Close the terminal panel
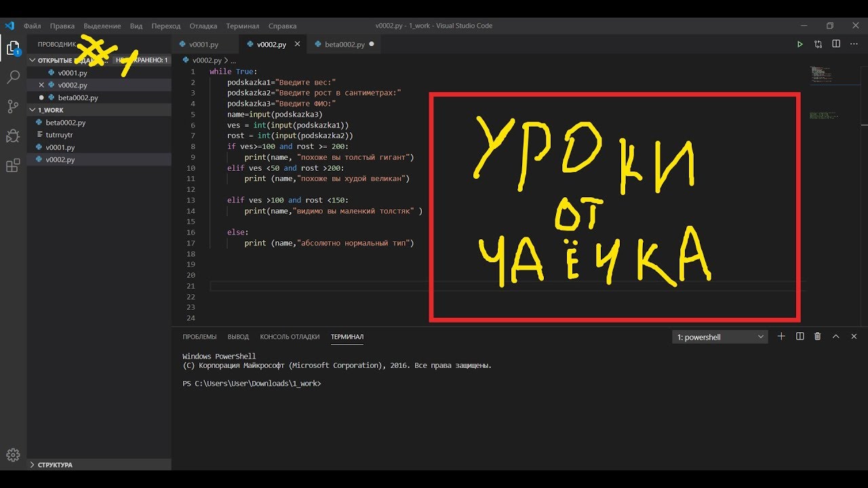This screenshot has width=868, height=488. (854, 336)
